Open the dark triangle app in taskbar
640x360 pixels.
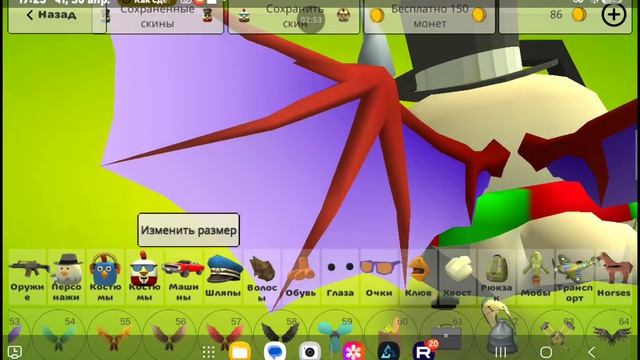tap(388, 351)
